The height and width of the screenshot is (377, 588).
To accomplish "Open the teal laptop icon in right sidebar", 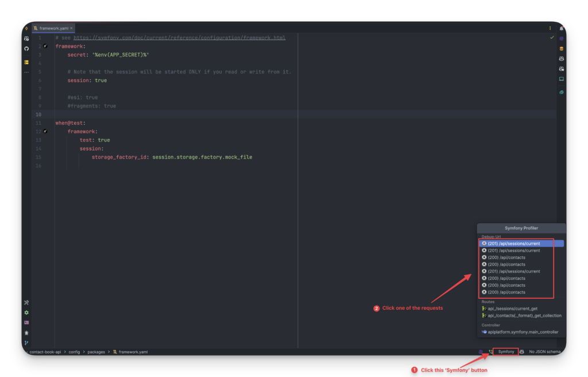I will point(562,79).
